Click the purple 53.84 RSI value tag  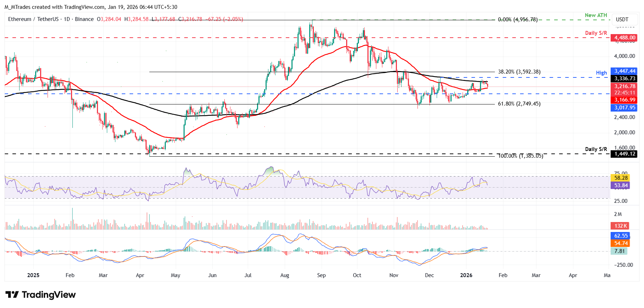click(x=621, y=185)
